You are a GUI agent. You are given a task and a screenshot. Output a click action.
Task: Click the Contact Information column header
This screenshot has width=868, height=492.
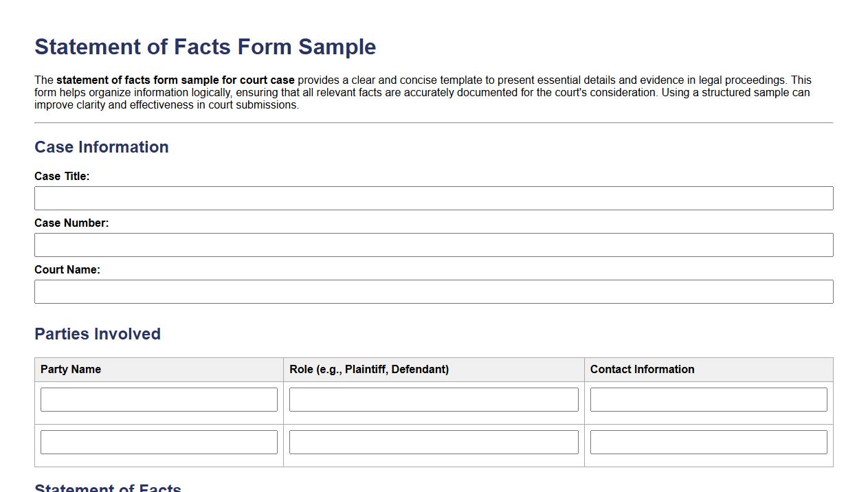643,369
